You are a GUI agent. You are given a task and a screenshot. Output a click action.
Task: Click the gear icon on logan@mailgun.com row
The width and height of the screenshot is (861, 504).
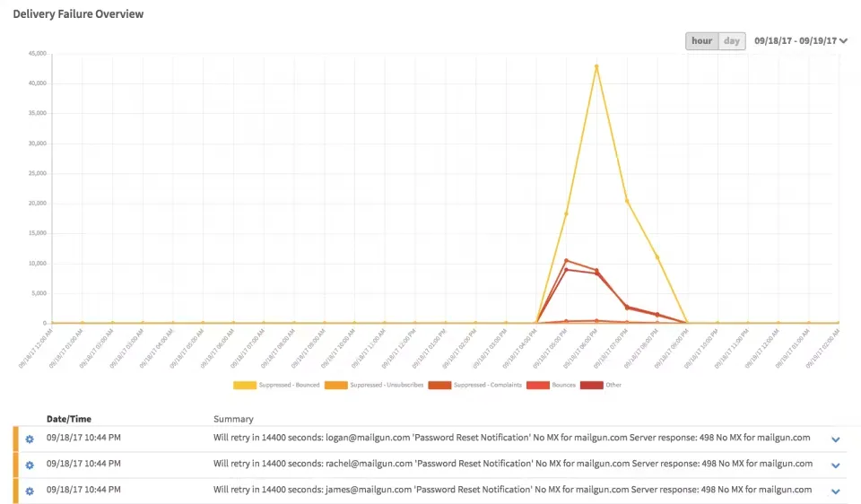tap(30, 439)
